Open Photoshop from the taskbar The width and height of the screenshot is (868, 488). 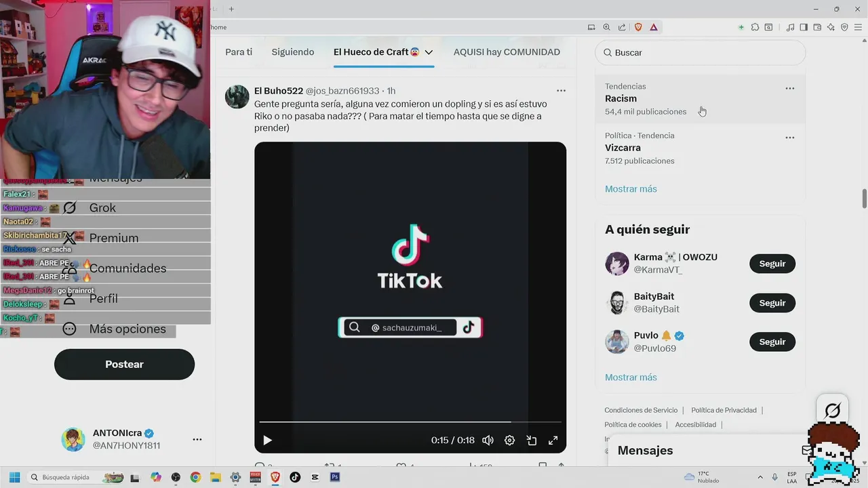335,477
